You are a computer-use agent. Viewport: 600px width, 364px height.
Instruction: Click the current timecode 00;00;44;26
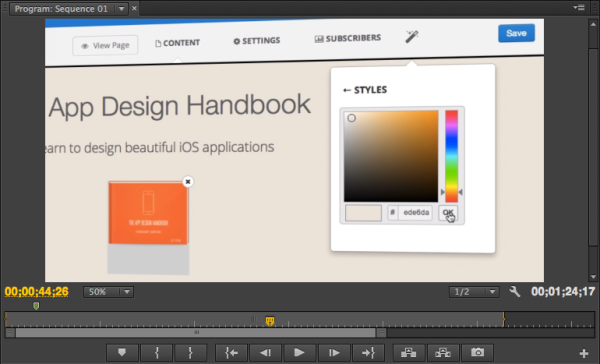tap(37, 292)
